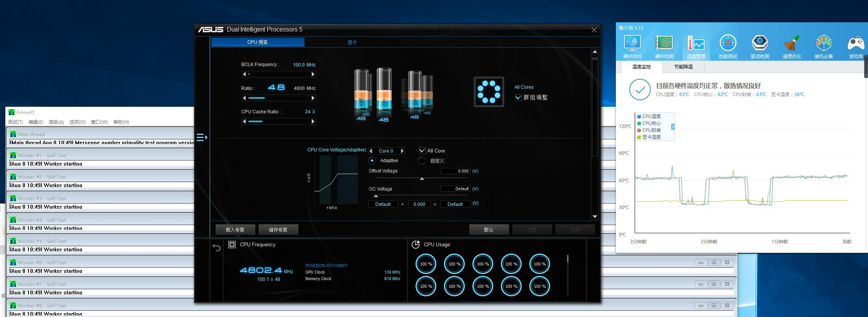Select 自定义 custom voltage radio button
The image size is (868, 317).
422,161
